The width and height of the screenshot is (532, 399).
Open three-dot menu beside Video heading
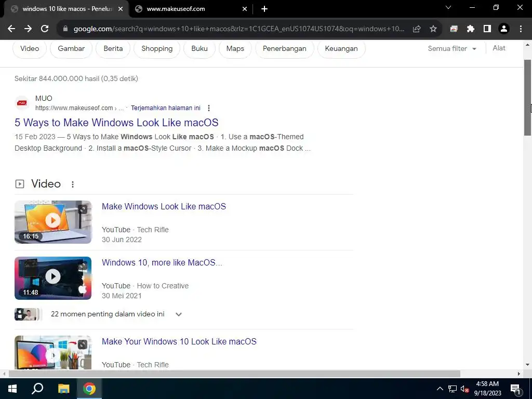tap(73, 184)
